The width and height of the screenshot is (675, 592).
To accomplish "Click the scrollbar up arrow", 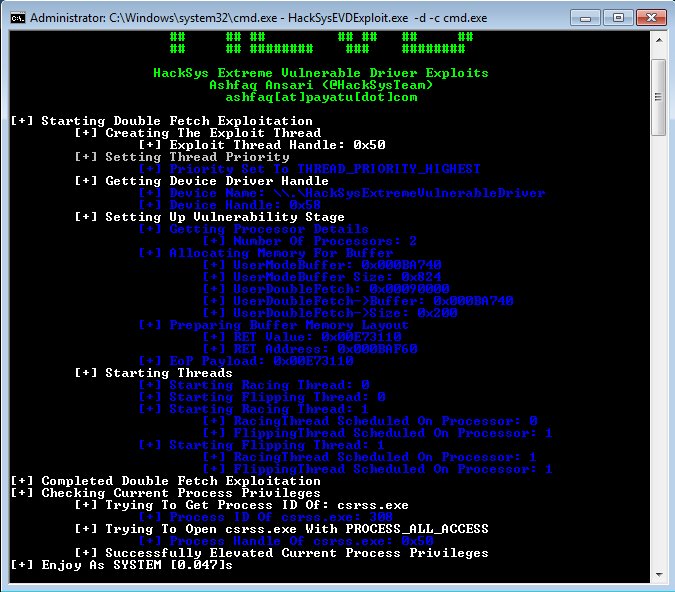I will tap(659, 40).
